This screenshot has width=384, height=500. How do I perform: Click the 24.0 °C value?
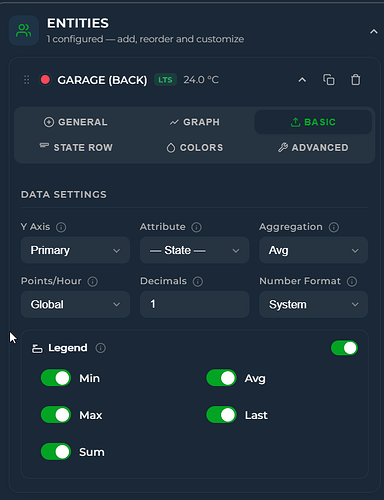pyautogui.click(x=201, y=80)
